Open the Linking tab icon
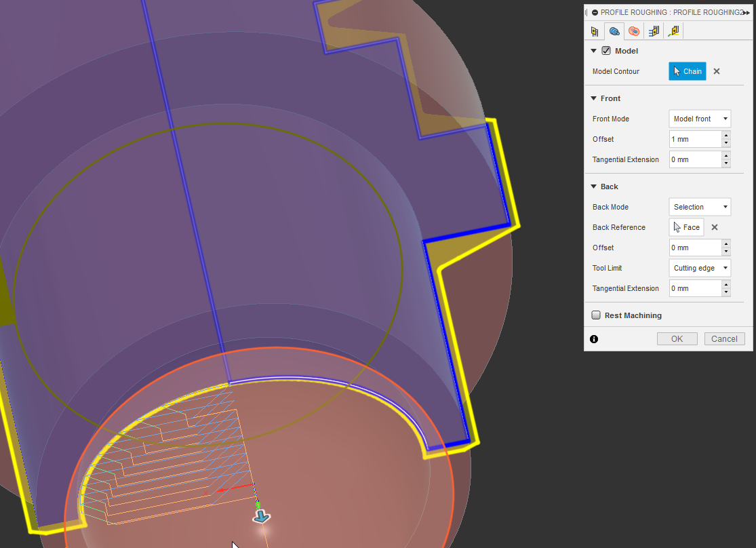The width and height of the screenshot is (756, 548). [673, 31]
